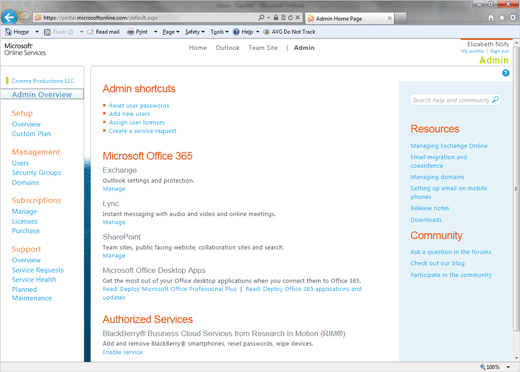
Task: Open the Safety dropdown menu
Action: click(x=195, y=32)
